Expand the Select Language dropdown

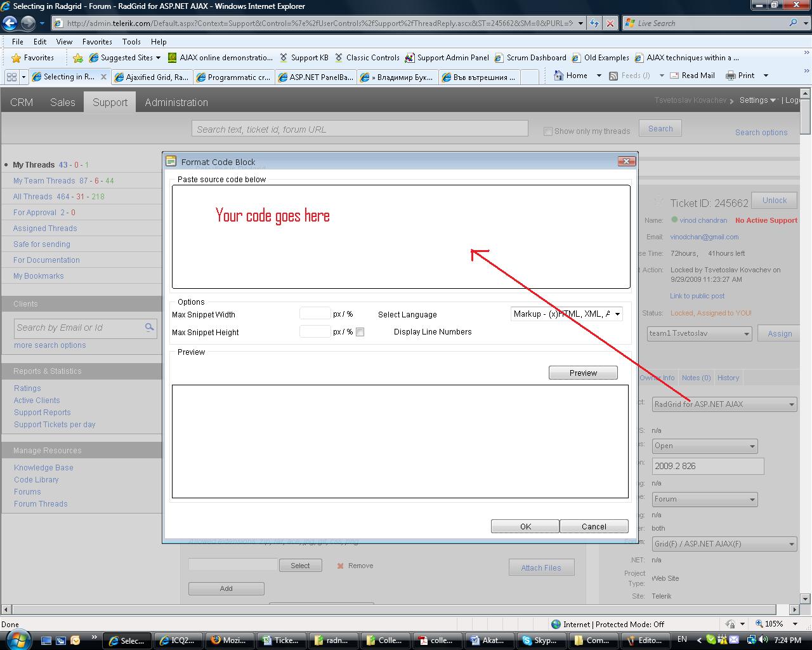(x=617, y=314)
